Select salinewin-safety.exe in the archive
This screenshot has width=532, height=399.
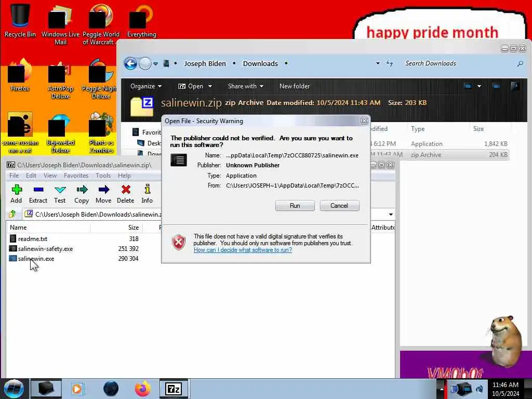coord(45,249)
